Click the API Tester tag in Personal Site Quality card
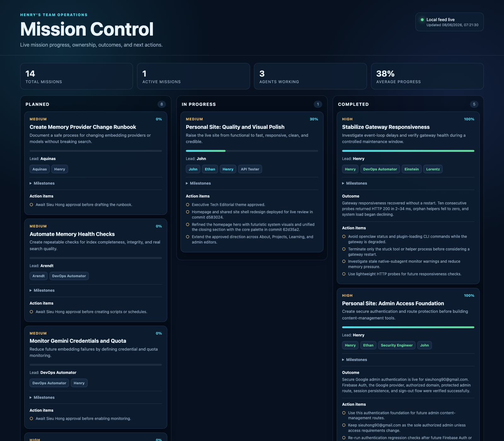This screenshot has width=504, height=441. [x=250, y=169]
